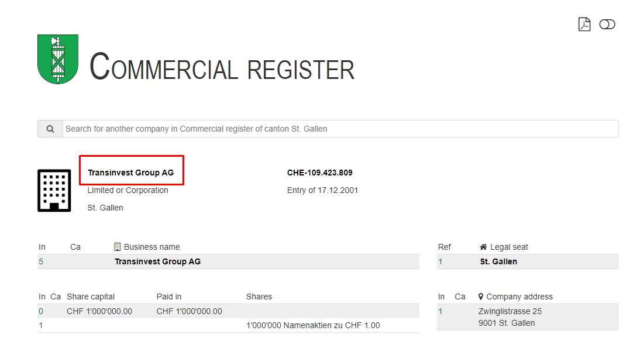Image resolution: width=644 pixels, height=348 pixels.
Task: Open entry reference 5 in Business name row
Action: (41, 261)
